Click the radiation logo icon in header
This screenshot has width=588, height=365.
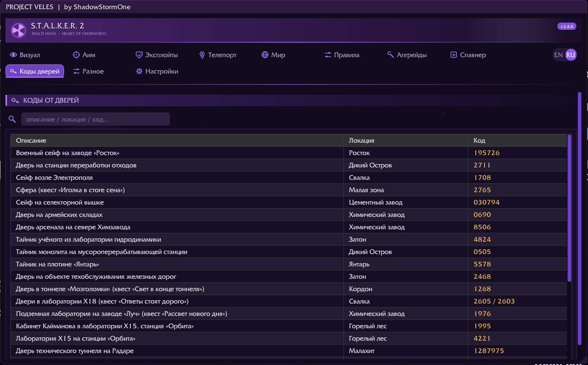[18, 30]
